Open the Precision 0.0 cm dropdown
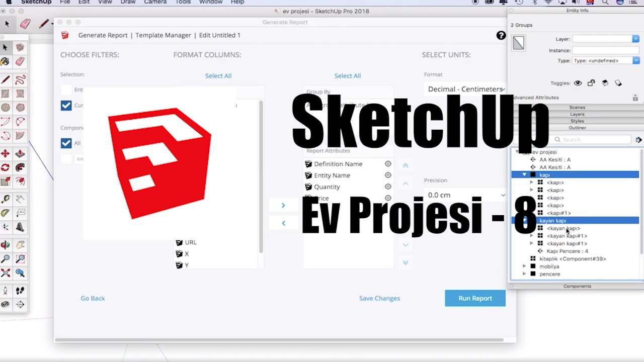The width and height of the screenshot is (644, 362). click(465, 195)
